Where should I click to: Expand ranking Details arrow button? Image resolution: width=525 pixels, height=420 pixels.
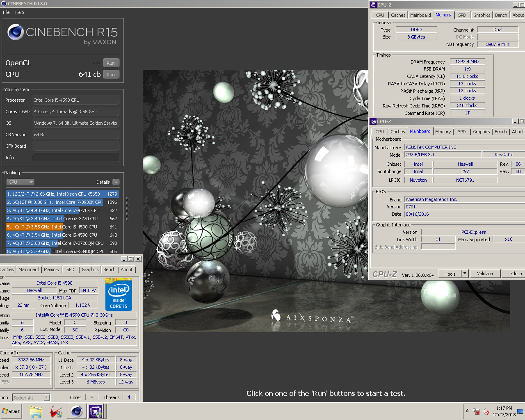(116, 182)
